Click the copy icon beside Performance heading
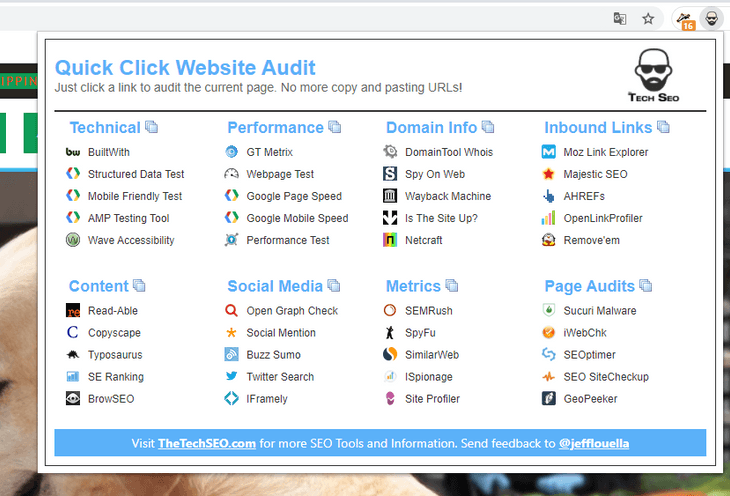This screenshot has width=730, height=496. tap(335, 127)
